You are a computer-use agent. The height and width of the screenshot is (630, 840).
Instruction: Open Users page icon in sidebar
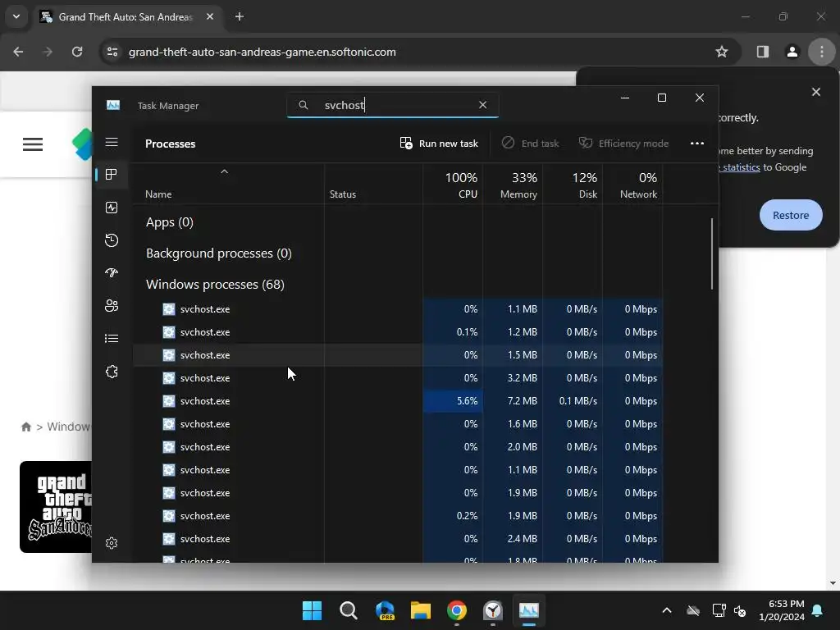112,305
